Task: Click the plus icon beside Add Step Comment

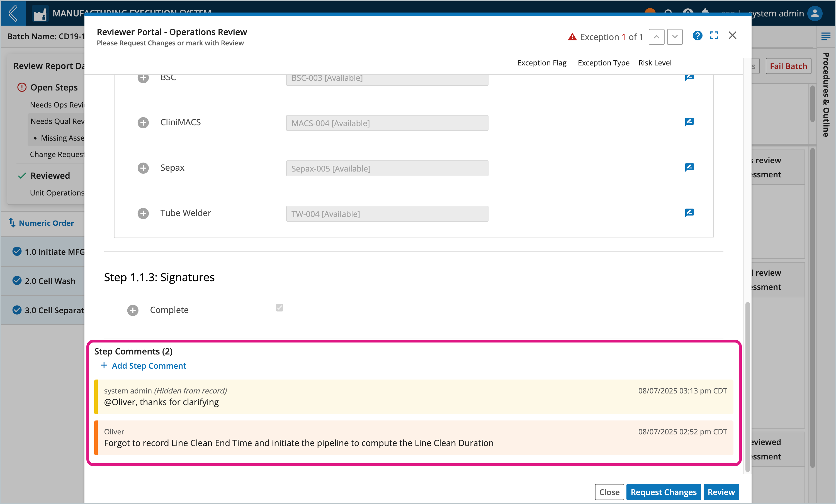Action: click(x=104, y=365)
